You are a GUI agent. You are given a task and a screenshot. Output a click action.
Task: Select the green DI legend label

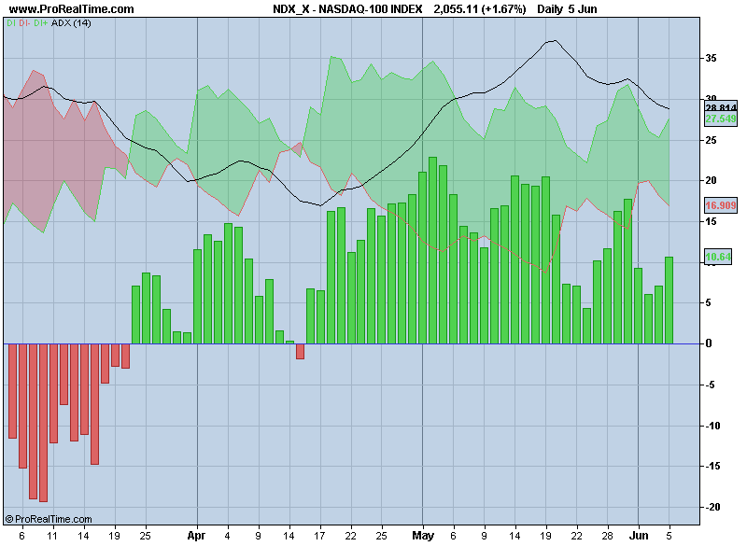pyautogui.click(x=10, y=22)
